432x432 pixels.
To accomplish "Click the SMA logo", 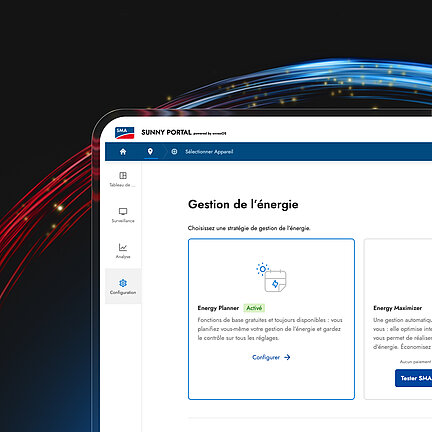I will click(124, 133).
